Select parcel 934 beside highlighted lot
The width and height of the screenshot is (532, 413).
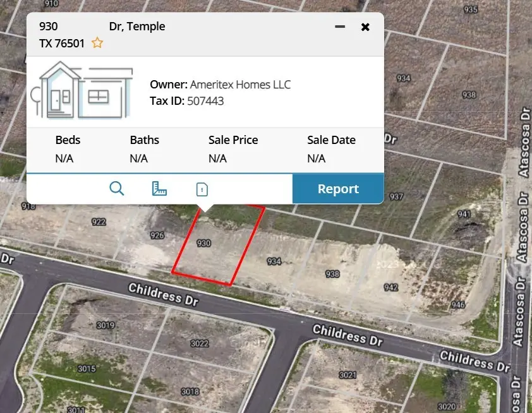pyautogui.click(x=274, y=261)
